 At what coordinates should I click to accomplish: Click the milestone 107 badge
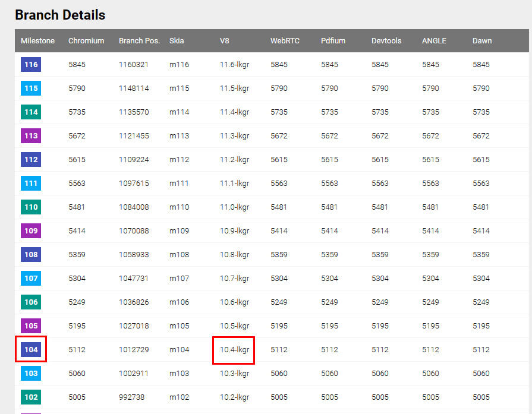(x=31, y=278)
